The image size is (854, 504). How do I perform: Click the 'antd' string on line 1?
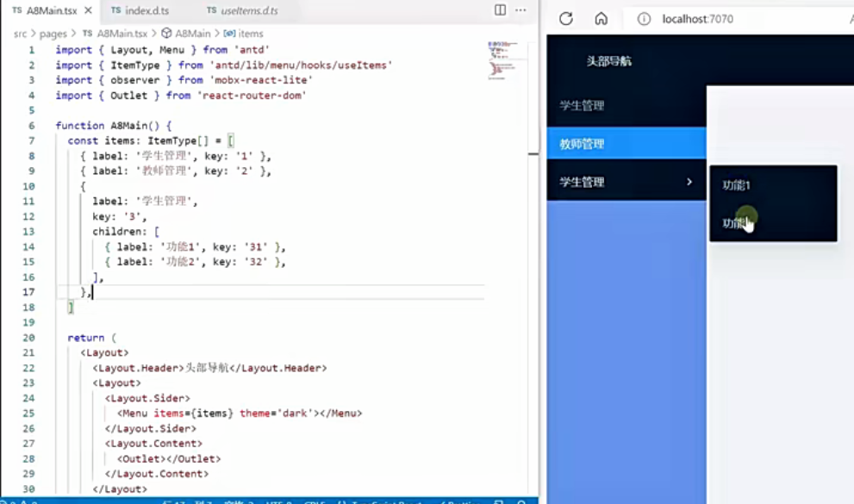[252, 49]
